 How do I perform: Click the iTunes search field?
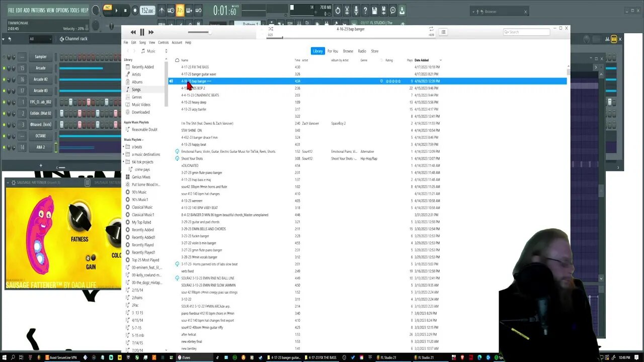[526, 32]
